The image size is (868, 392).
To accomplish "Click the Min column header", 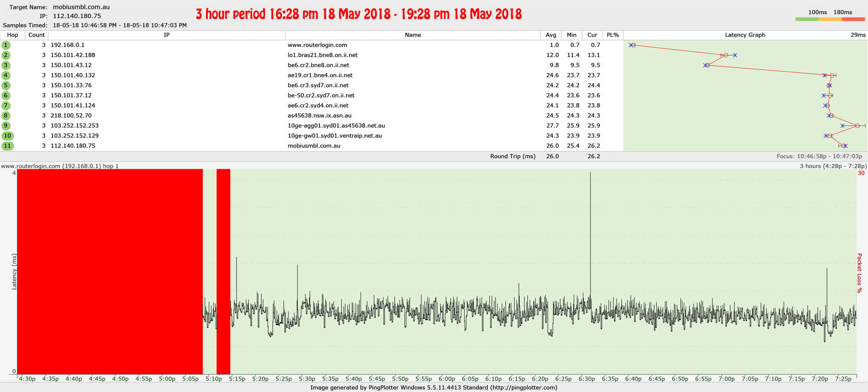I will [x=572, y=35].
